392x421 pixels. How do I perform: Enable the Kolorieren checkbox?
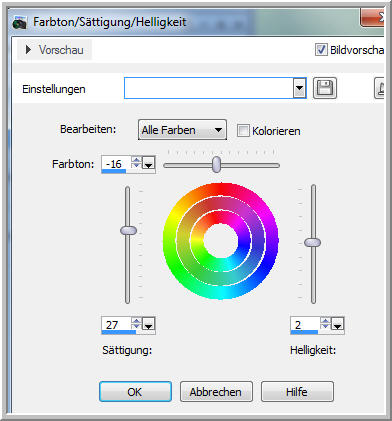[x=243, y=130]
